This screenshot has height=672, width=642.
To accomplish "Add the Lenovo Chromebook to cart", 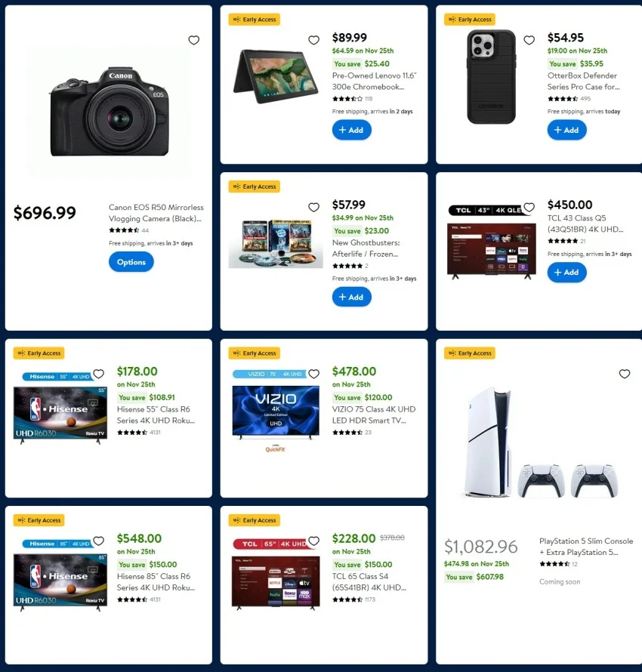I will [x=351, y=130].
